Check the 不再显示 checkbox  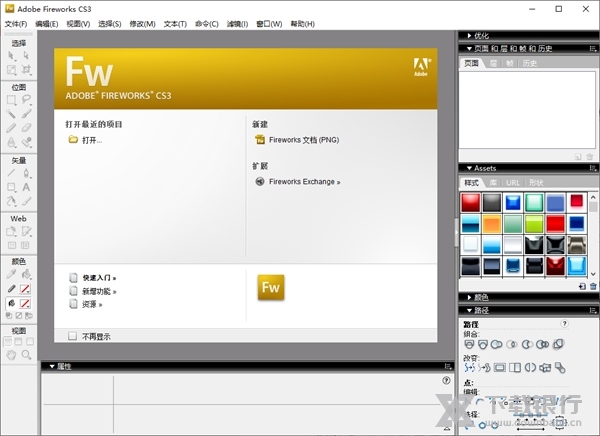point(72,337)
